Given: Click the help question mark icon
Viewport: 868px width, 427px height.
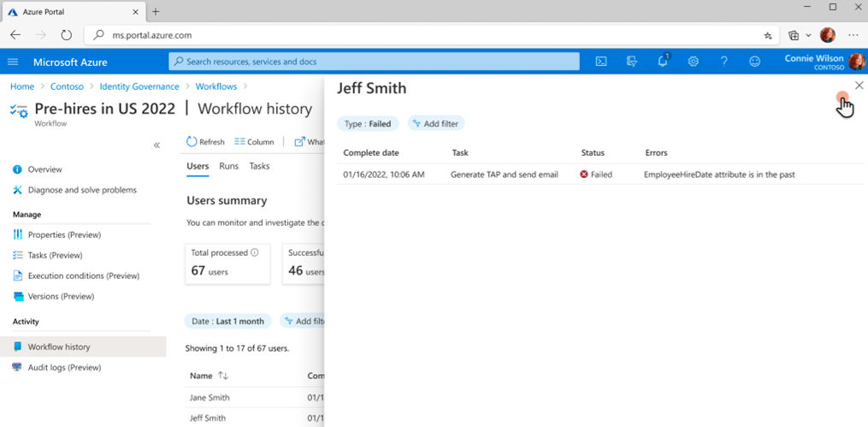Looking at the screenshot, I should point(724,62).
